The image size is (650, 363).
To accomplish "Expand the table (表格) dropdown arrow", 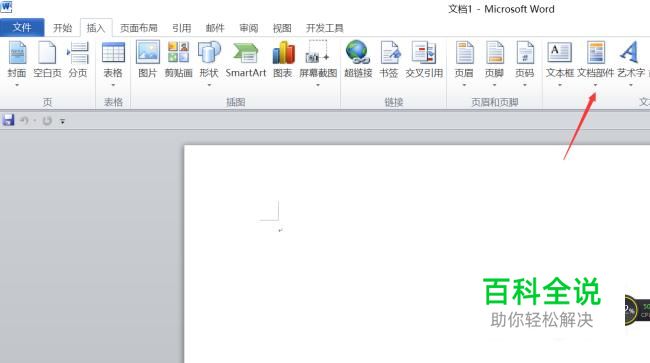I will click(x=113, y=85).
